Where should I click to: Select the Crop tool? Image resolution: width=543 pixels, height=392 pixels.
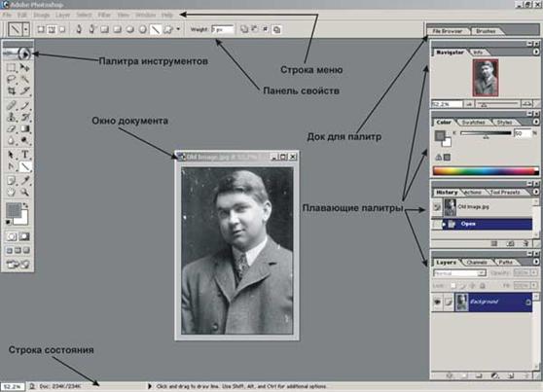click(11, 90)
